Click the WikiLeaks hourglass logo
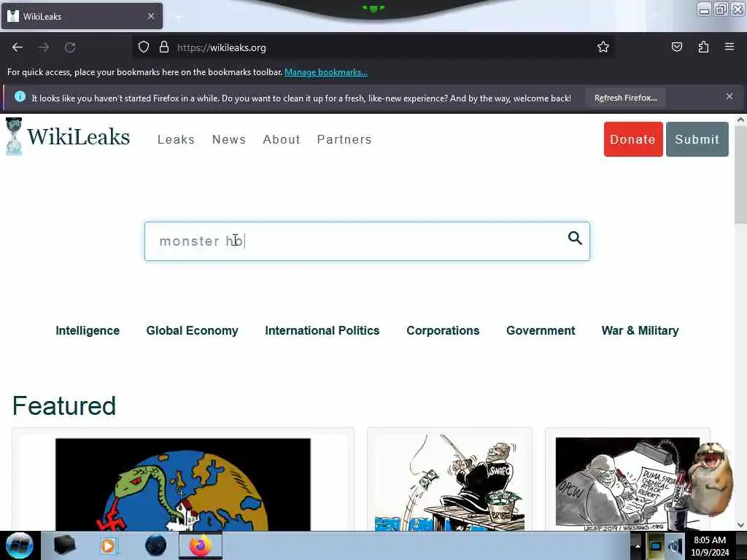 (14, 136)
